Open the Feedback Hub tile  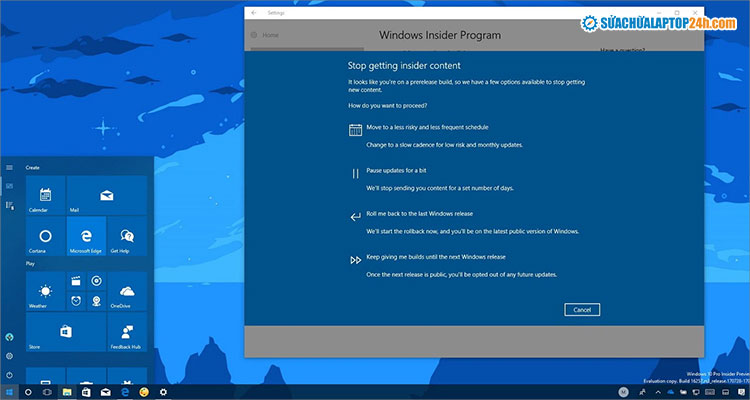point(127,332)
